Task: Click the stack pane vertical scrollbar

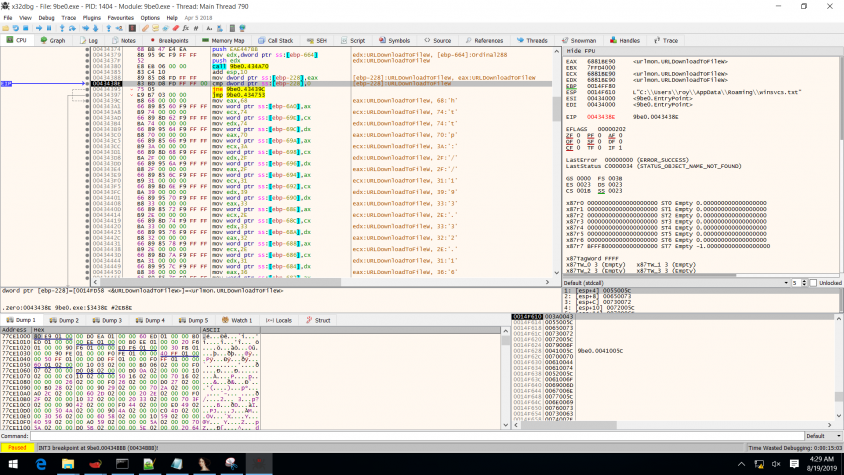Action: pyautogui.click(x=839, y=367)
